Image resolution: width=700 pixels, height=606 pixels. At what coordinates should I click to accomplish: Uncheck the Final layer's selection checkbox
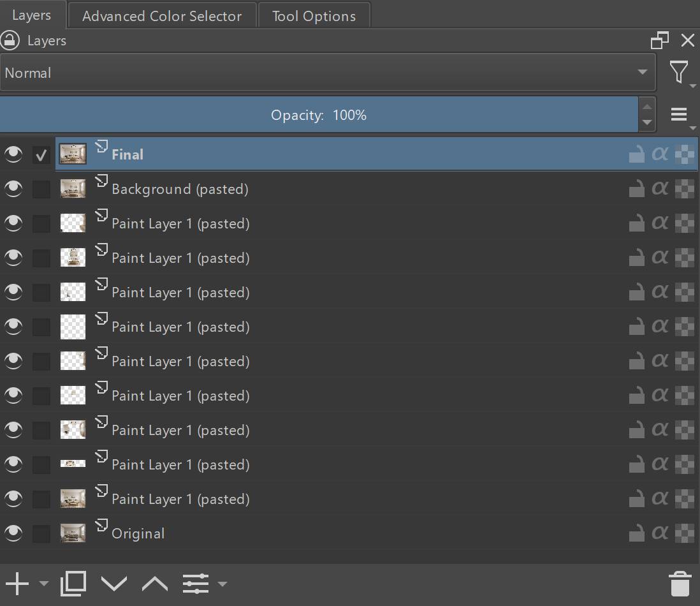(x=41, y=155)
